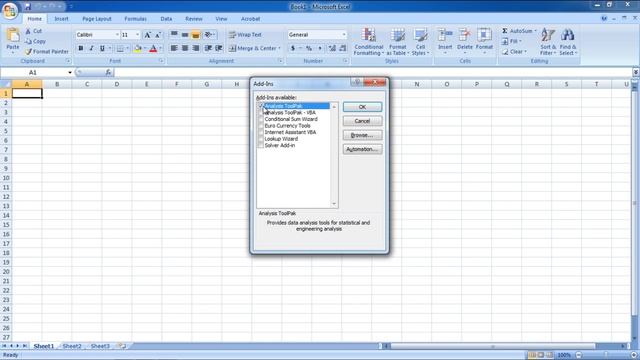Expand the Clear dropdown

(x=526, y=52)
